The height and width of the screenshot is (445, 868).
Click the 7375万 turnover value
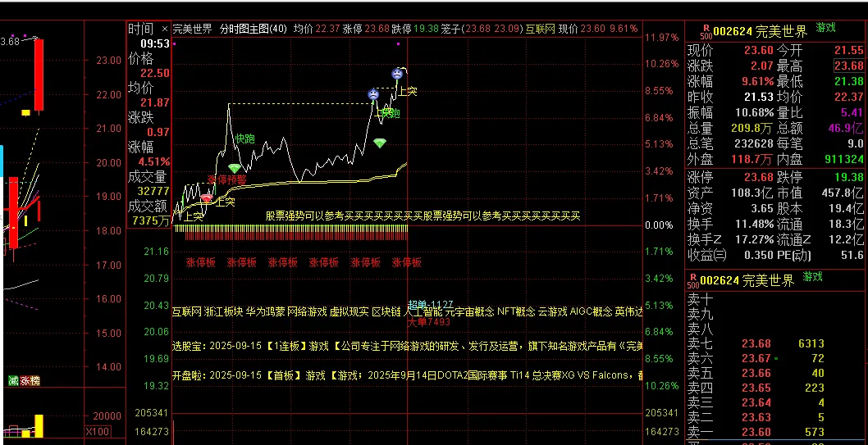(x=152, y=221)
